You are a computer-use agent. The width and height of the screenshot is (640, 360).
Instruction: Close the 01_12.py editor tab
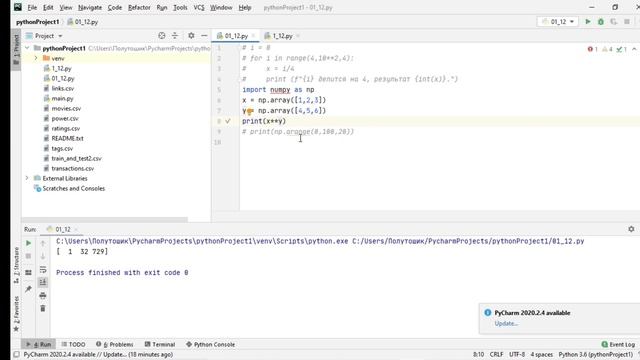(x=253, y=36)
